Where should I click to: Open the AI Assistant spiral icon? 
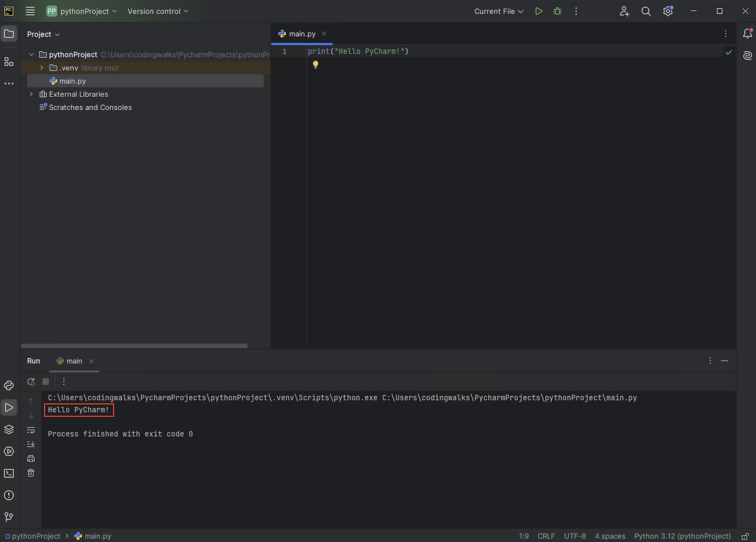(x=748, y=55)
